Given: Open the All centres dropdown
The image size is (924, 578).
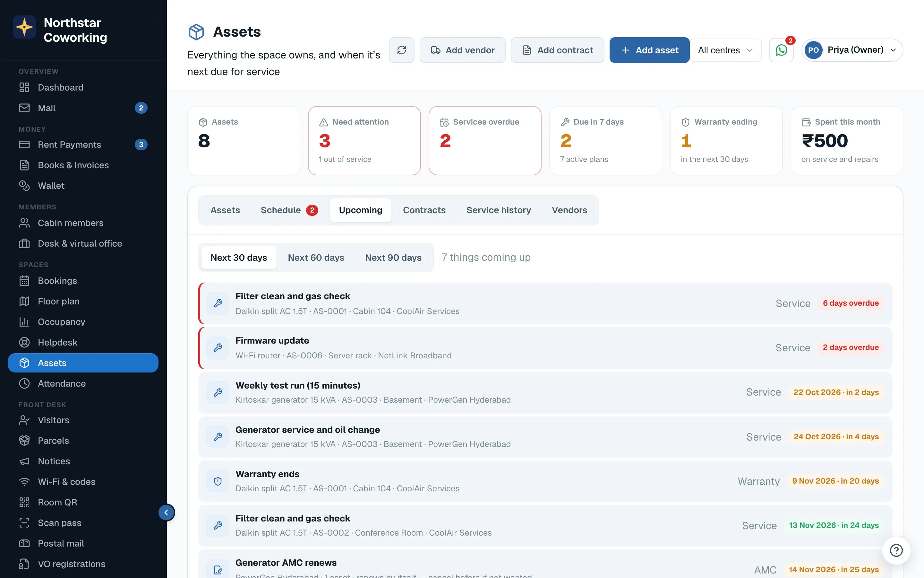Looking at the screenshot, I should [x=725, y=50].
